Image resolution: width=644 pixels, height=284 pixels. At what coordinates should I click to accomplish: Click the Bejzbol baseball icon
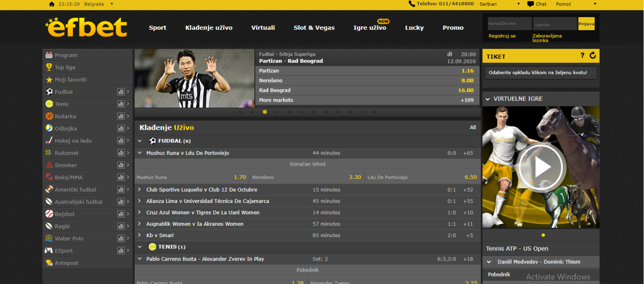point(49,214)
